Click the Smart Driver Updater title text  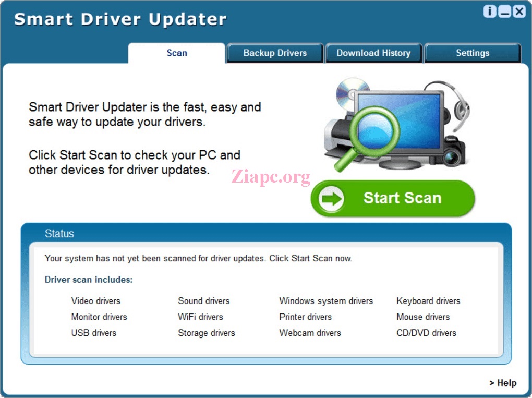point(120,19)
